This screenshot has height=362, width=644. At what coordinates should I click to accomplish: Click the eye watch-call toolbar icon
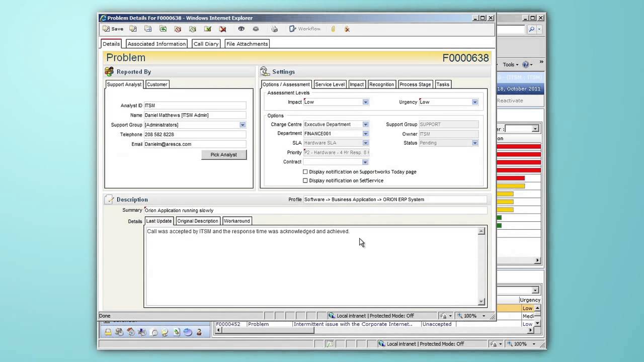click(x=241, y=29)
